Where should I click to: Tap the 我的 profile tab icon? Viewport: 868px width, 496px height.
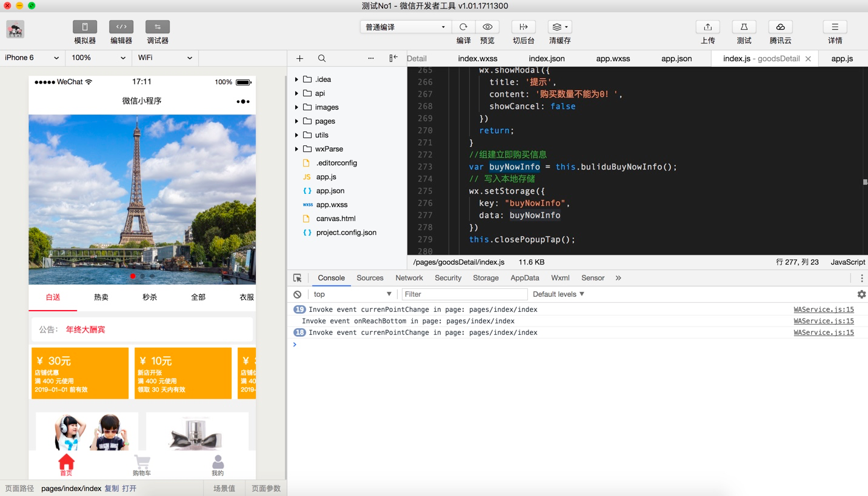[x=218, y=465]
